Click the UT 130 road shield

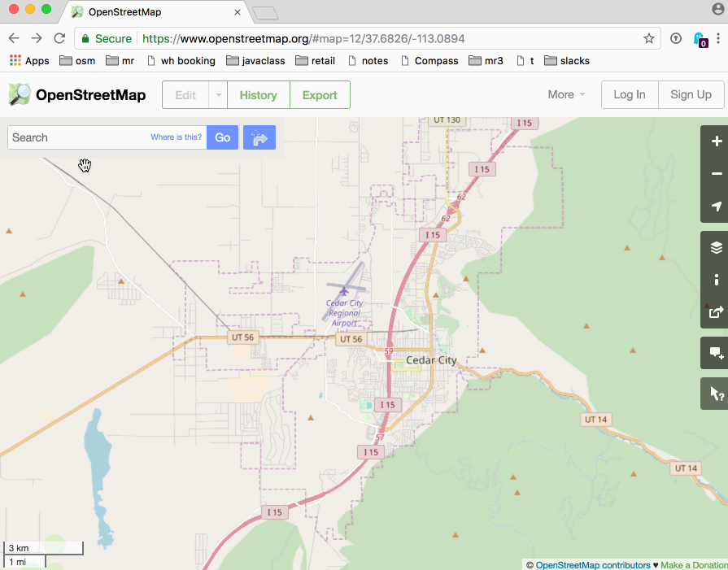coord(447,120)
